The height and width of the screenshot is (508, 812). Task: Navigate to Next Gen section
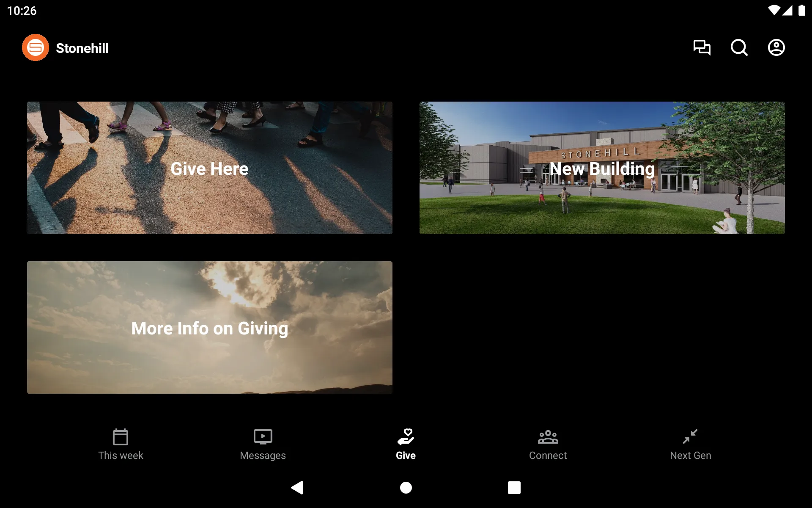pos(690,444)
